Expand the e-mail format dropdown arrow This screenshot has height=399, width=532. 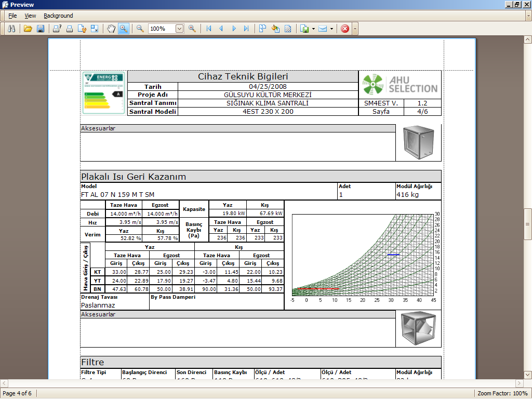pyautogui.click(x=331, y=29)
